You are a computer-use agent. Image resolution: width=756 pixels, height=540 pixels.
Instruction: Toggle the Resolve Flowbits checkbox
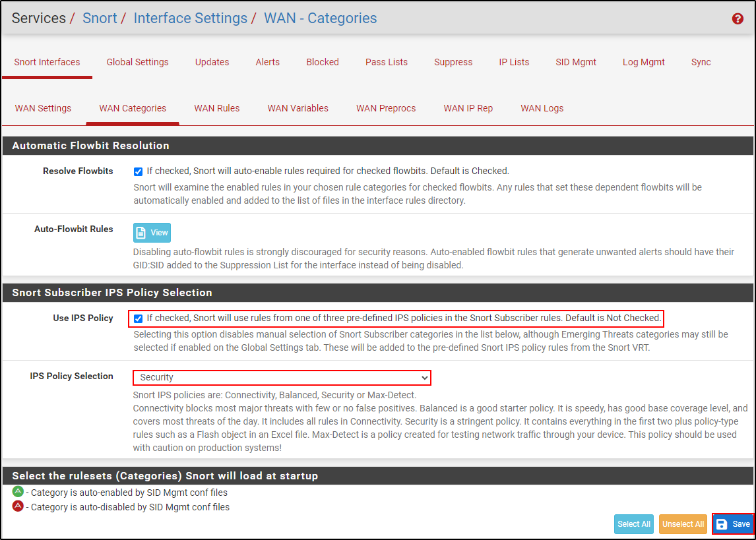[139, 171]
